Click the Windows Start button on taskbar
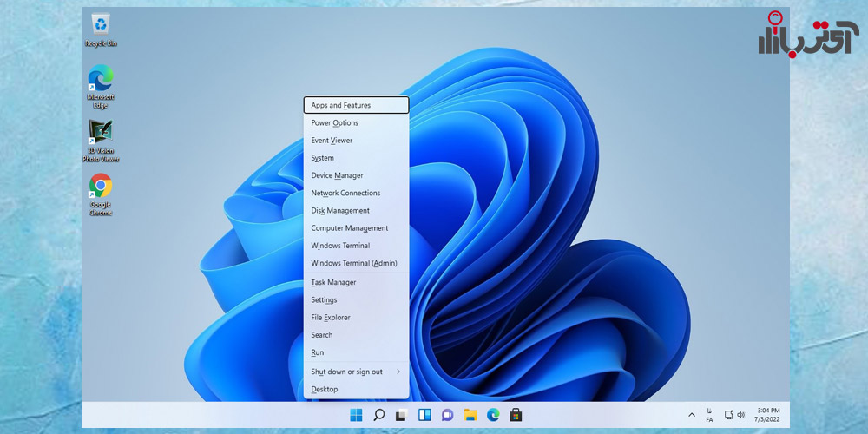The image size is (868, 434). click(357, 415)
